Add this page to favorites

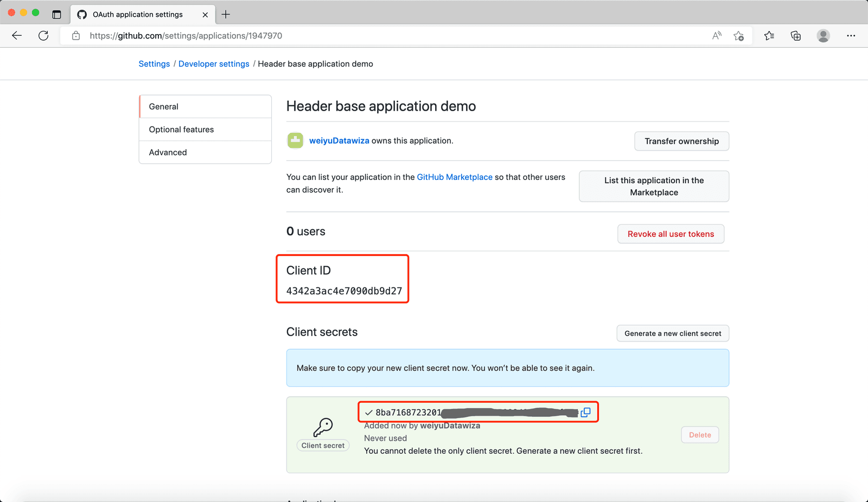738,36
